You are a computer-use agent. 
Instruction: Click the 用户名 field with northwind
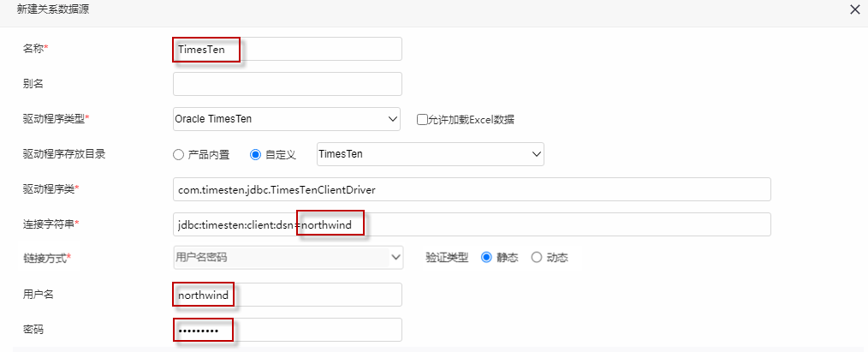pyautogui.click(x=288, y=295)
